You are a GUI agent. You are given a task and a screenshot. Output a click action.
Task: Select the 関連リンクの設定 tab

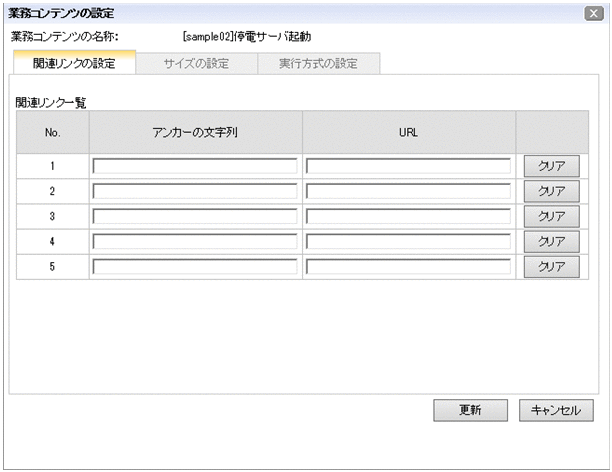(74, 62)
